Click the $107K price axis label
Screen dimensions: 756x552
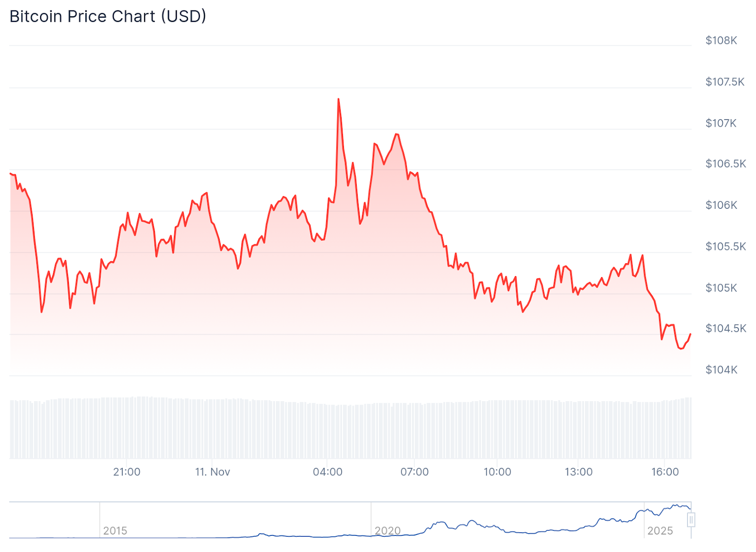721,123
